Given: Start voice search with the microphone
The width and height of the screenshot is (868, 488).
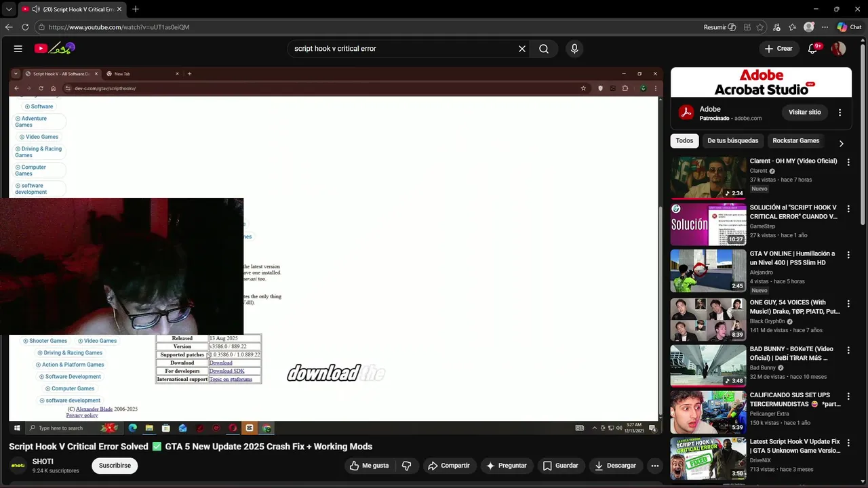Looking at the screenshot, I should coord(574,49).
